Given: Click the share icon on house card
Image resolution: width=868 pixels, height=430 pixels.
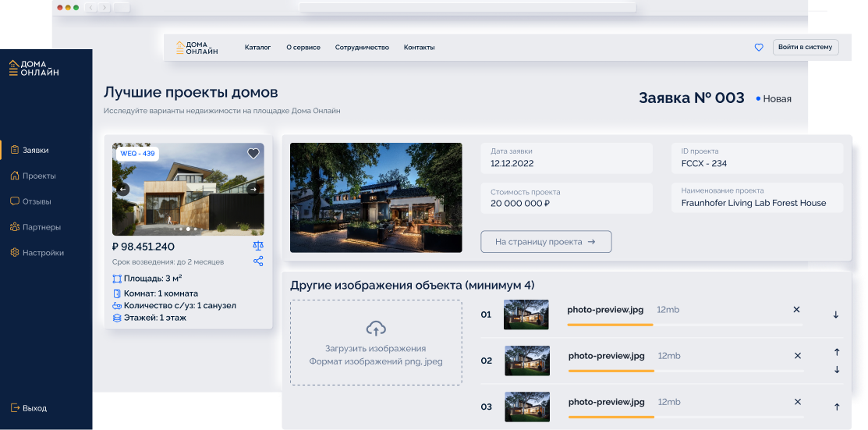Looking at the screenshot, I should pos(258,261).
